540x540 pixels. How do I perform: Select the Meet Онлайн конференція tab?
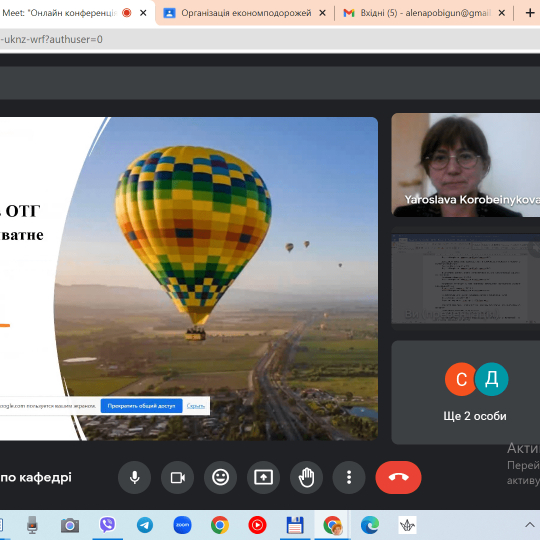pos(59,13)
